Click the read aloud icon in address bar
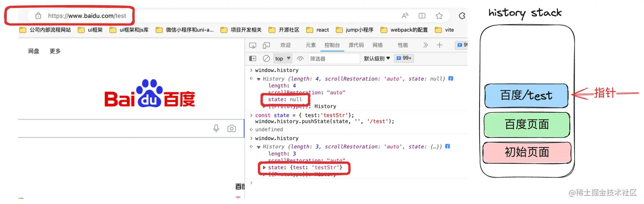This screenshot has height=204, width=644. click(x=405, y=16)
